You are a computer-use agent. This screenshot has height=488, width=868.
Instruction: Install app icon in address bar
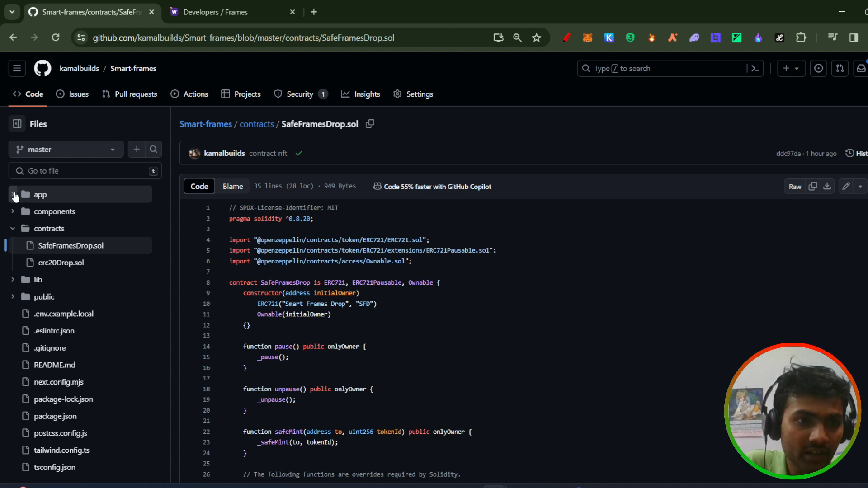pos(498,38)
